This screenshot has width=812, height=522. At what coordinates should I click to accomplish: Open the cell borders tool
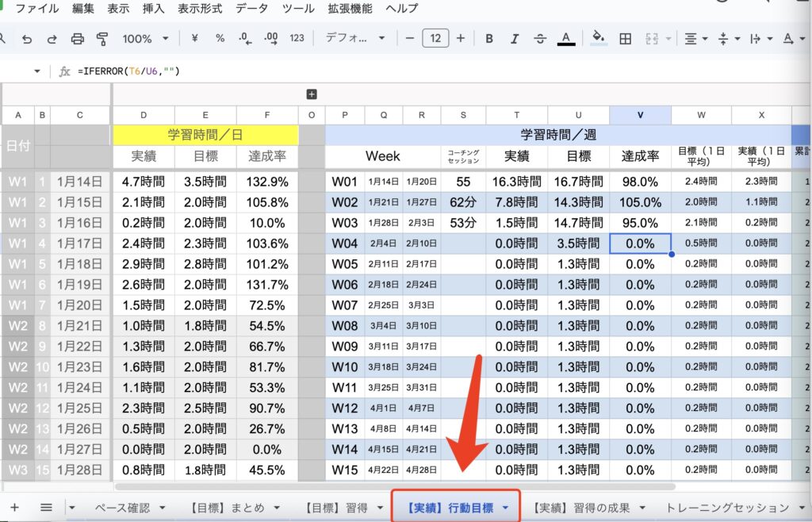pos(626,39)
